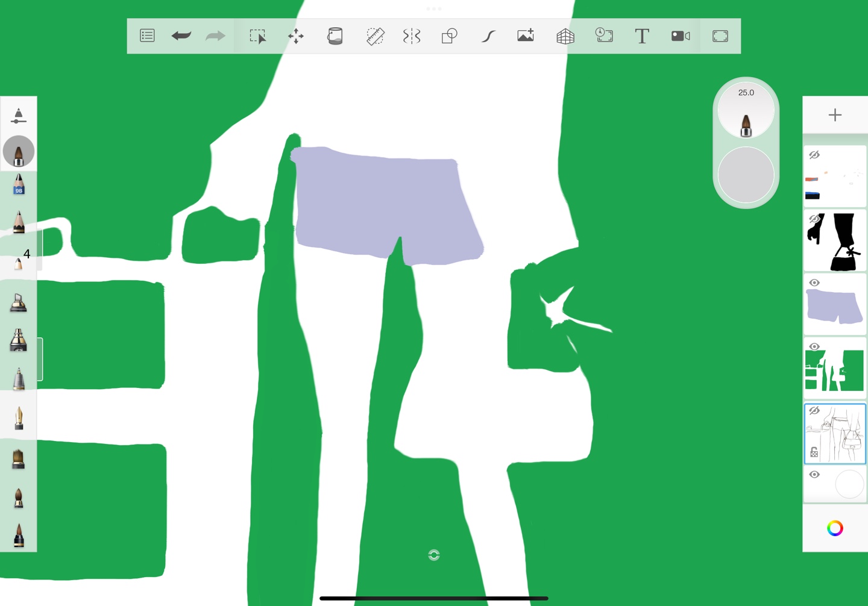This screenshot has width=868, height=606.
Task: Show the hidden black silhouette layer
Action: [814, 219]
